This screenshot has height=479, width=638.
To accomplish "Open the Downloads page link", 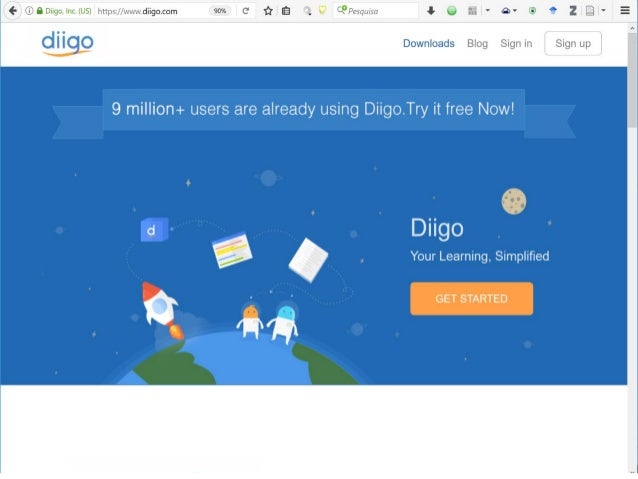I will pyautogui.click(x=428, y=43).
